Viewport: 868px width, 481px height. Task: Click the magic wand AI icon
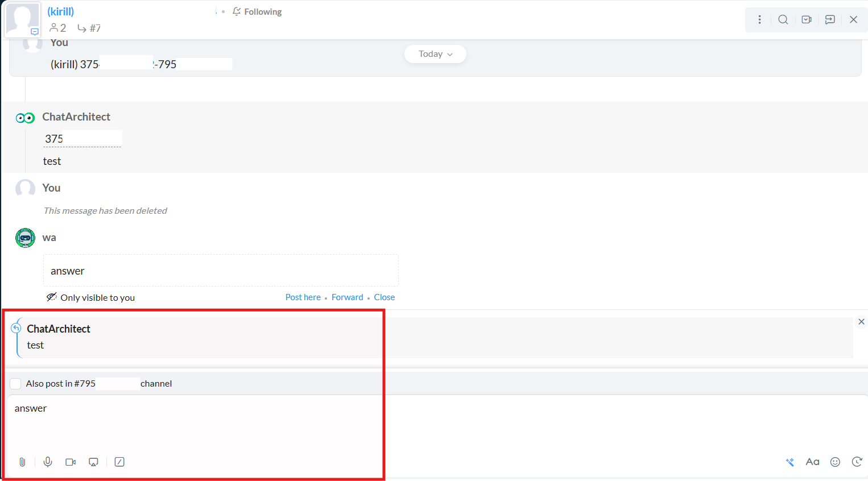coord(790,462)
